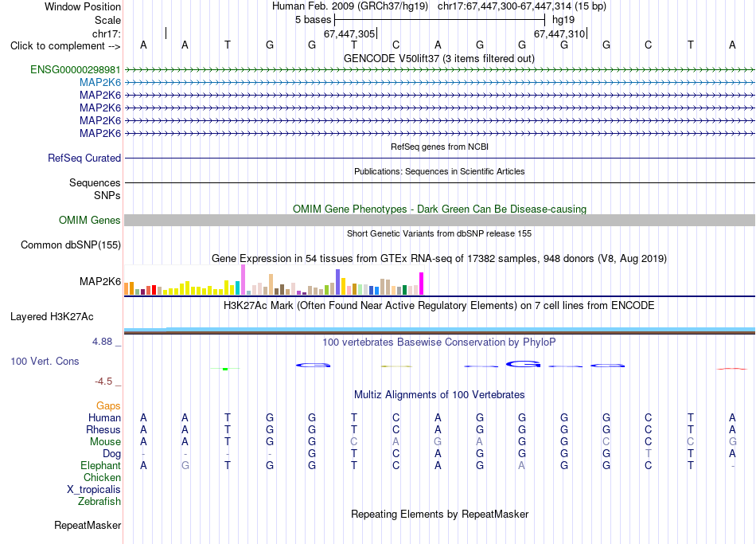Click the 67,447,310 coordinate marker
The height and width of the screenshot is (544, 756).
point(559,33)
